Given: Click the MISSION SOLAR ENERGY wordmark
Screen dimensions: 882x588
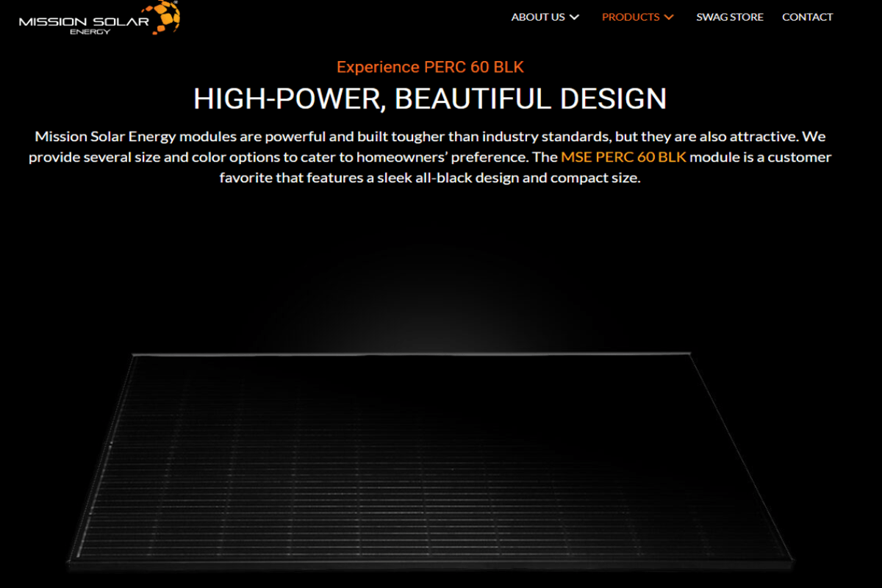Looking at the screenshot, I should click(x=85, y=20).
